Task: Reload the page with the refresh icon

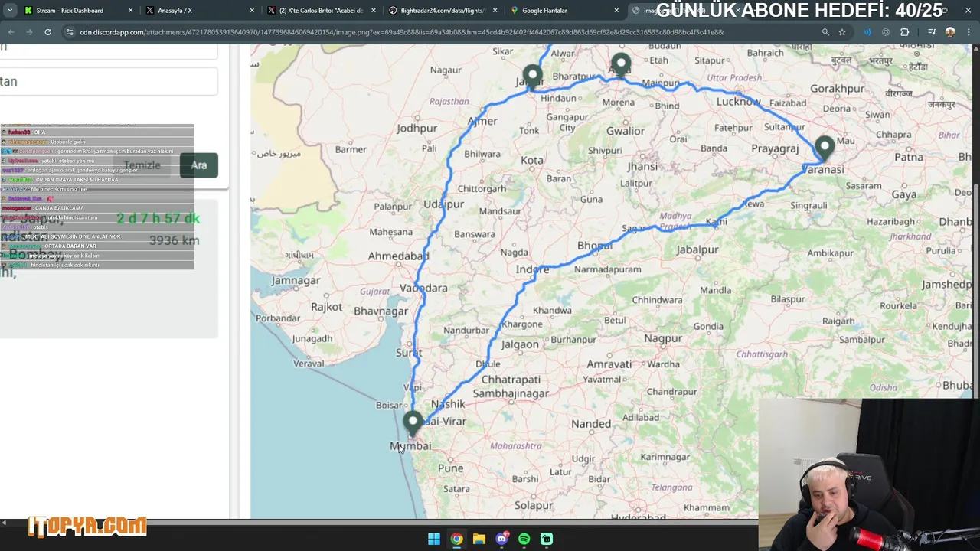Action: (47, 32)
